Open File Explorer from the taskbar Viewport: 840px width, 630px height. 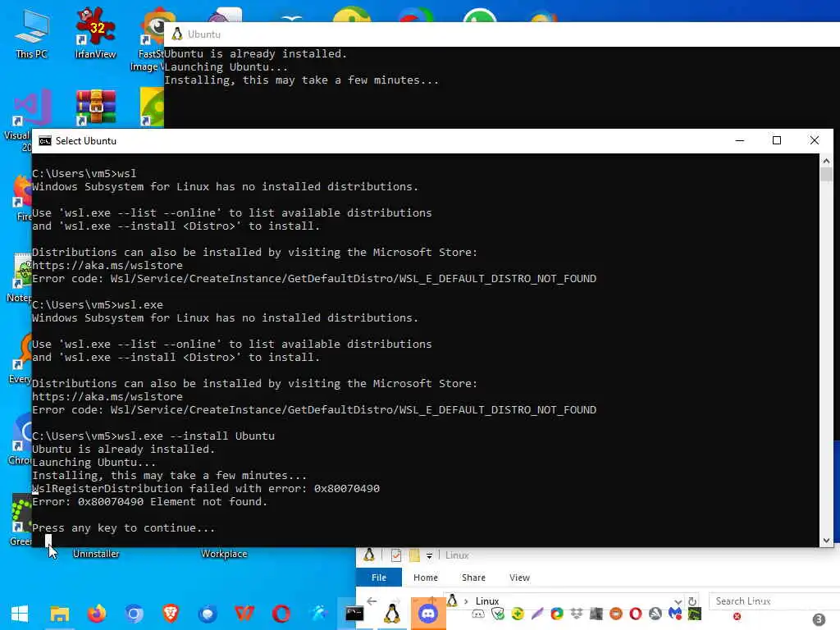click(x=59, y=614)
